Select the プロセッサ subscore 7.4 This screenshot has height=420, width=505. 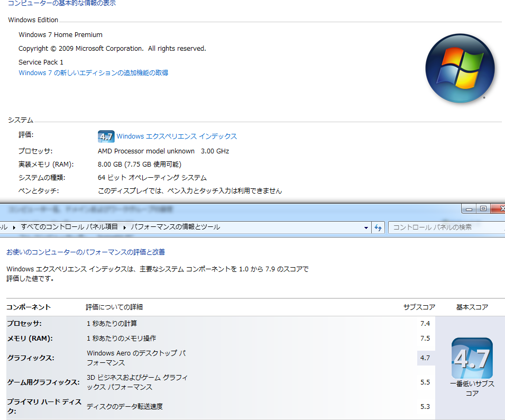[x=425, y=323]
